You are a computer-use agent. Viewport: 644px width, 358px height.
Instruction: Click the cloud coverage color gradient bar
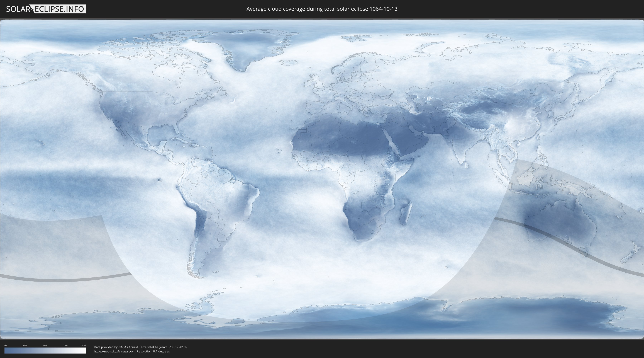(x=45, y=350)
